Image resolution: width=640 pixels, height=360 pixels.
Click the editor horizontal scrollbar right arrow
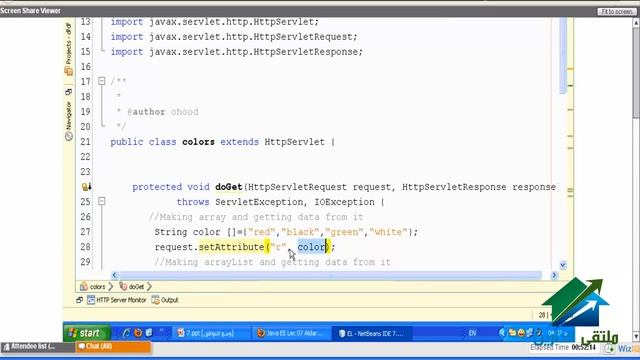pyautogui.click(x=554, y=275)
